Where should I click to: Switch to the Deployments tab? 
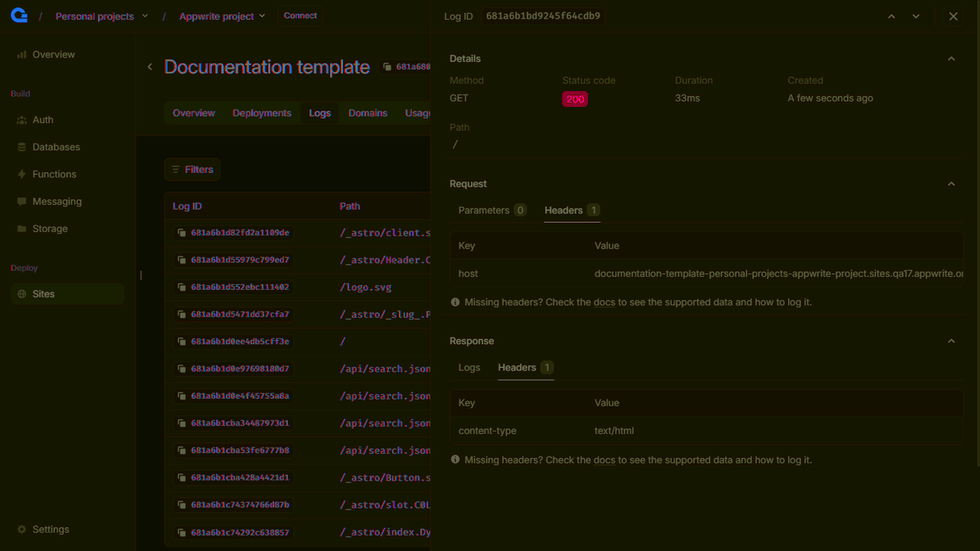pos(262,112)
